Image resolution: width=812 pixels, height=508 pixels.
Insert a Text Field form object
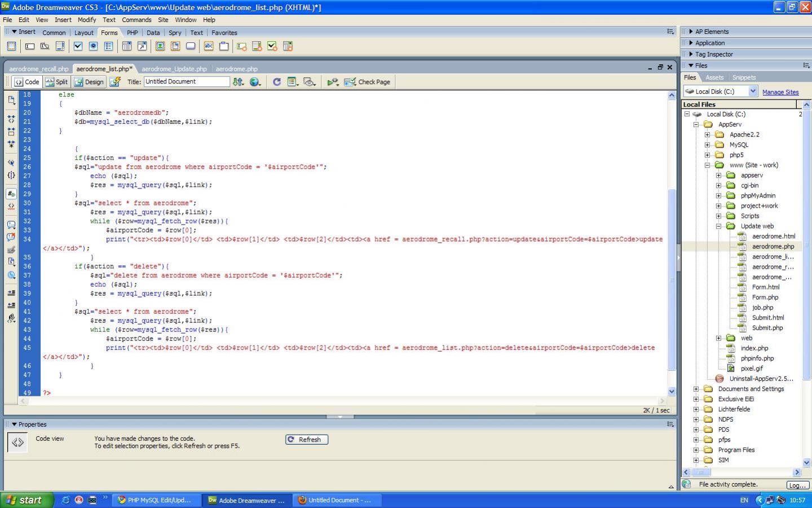(x=30, y=46)
